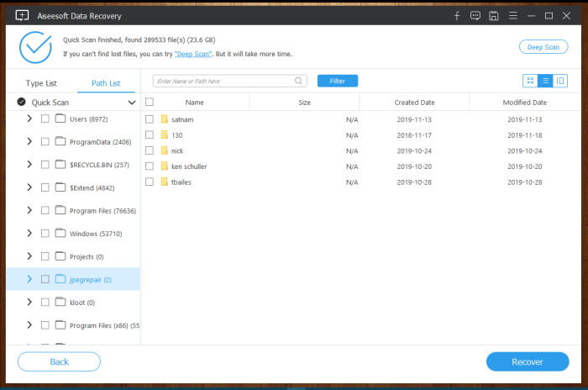Click the "Deep Scan" hyperlink text
Screen dimensions: 588x390
click(192, 53)
